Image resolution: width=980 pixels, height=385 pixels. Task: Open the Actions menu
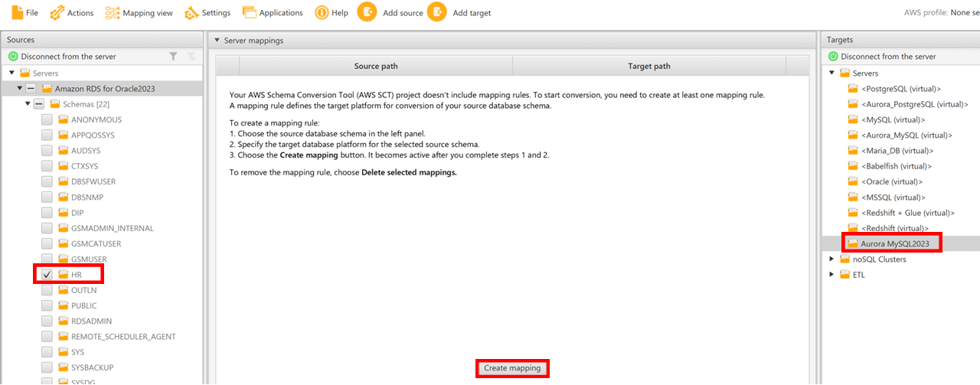coord(72,12)
